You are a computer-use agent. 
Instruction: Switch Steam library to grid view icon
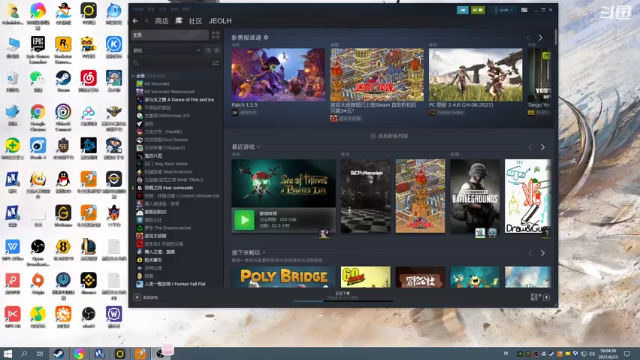(216, 35)
